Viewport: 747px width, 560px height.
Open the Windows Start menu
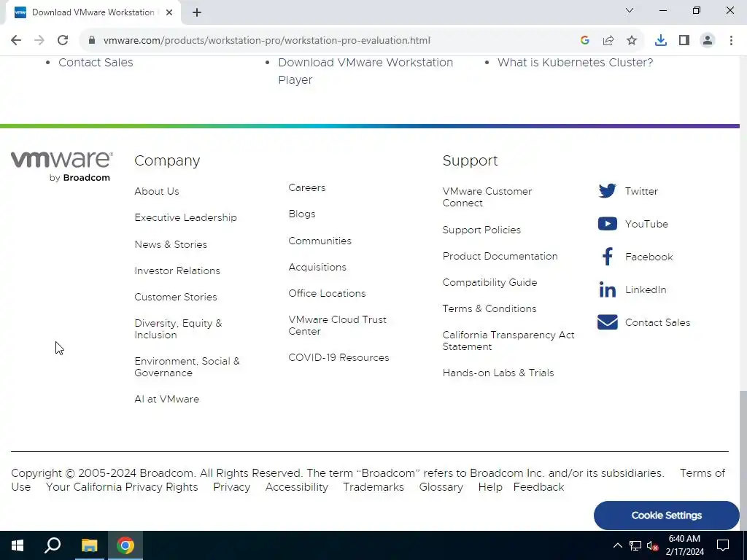click(18, 545)
